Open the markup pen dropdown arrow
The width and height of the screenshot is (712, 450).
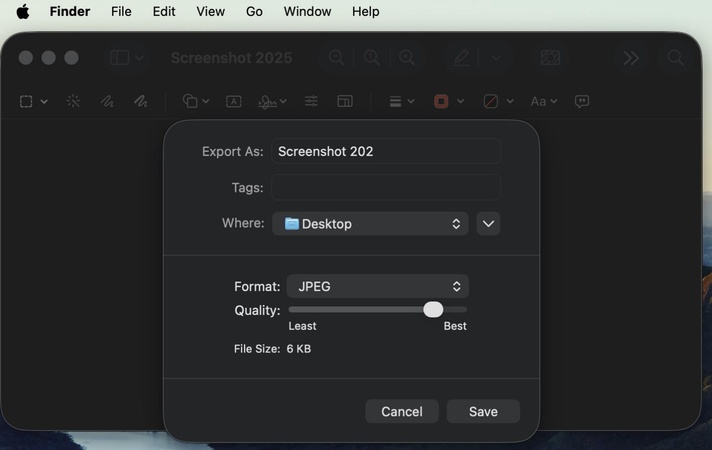pos(496,58)
